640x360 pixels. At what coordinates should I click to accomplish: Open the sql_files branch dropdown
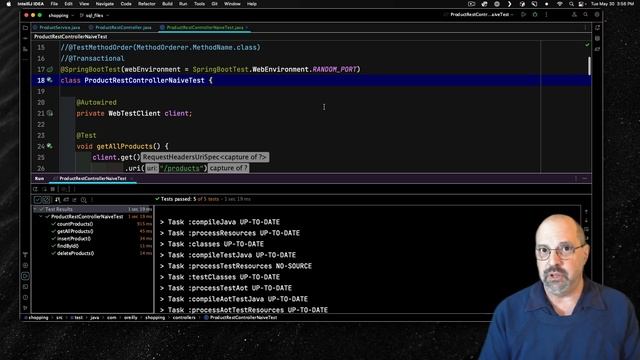click(94, 16)
